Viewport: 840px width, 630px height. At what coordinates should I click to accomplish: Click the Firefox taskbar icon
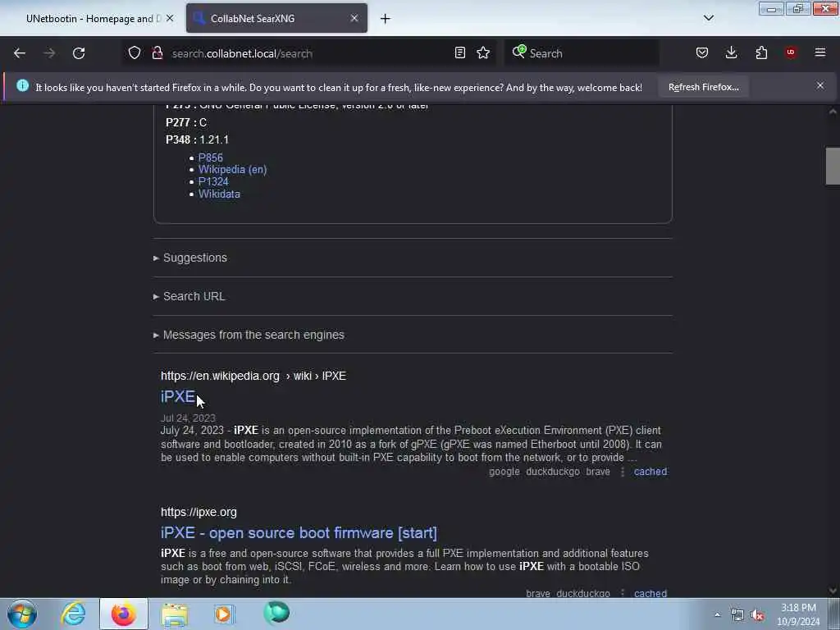[x=124, y=614]
